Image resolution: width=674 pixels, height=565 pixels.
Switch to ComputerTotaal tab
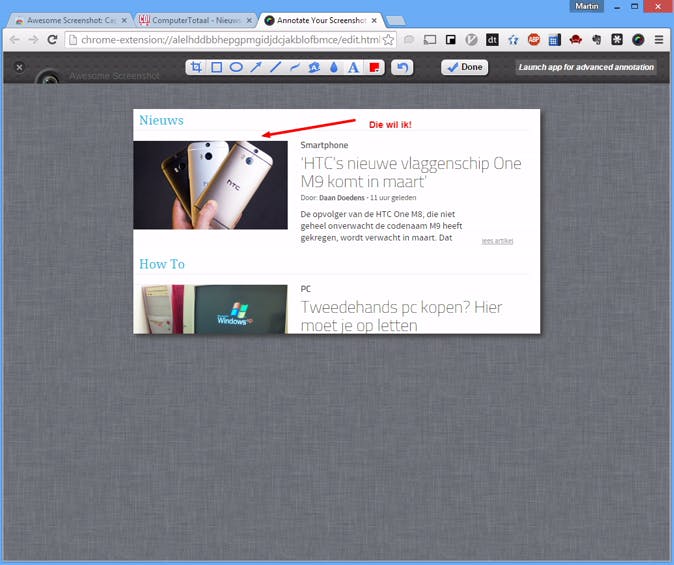click(196, 20)
